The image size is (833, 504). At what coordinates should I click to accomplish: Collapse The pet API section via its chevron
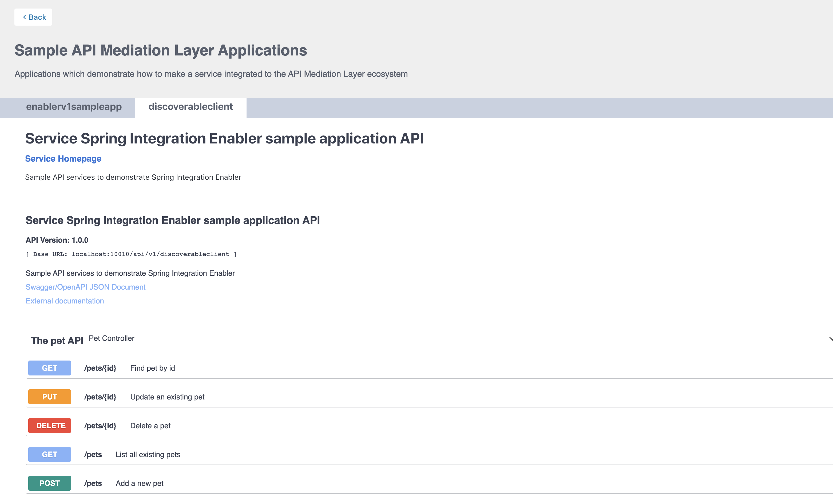[829, 339]
